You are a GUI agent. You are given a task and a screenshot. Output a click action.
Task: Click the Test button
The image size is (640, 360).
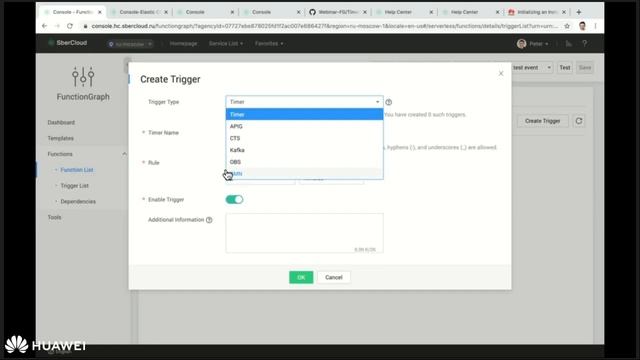coord(564,67)
